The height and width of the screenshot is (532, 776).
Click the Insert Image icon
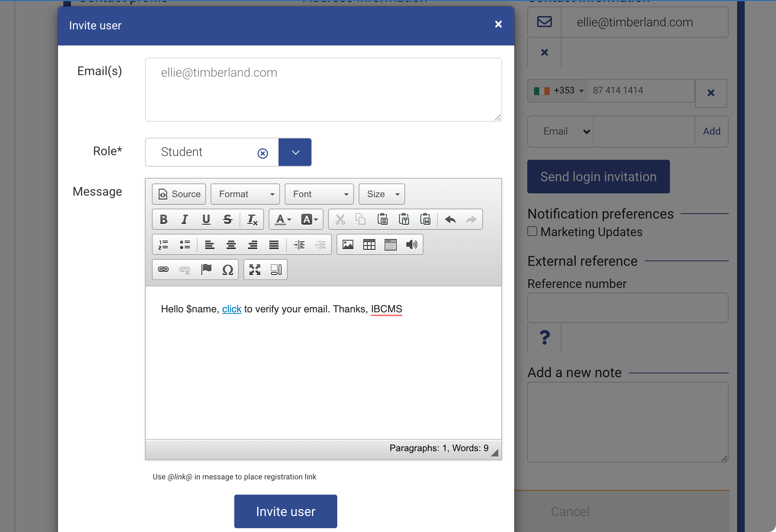pyautogui.click(x=348, y=244)
